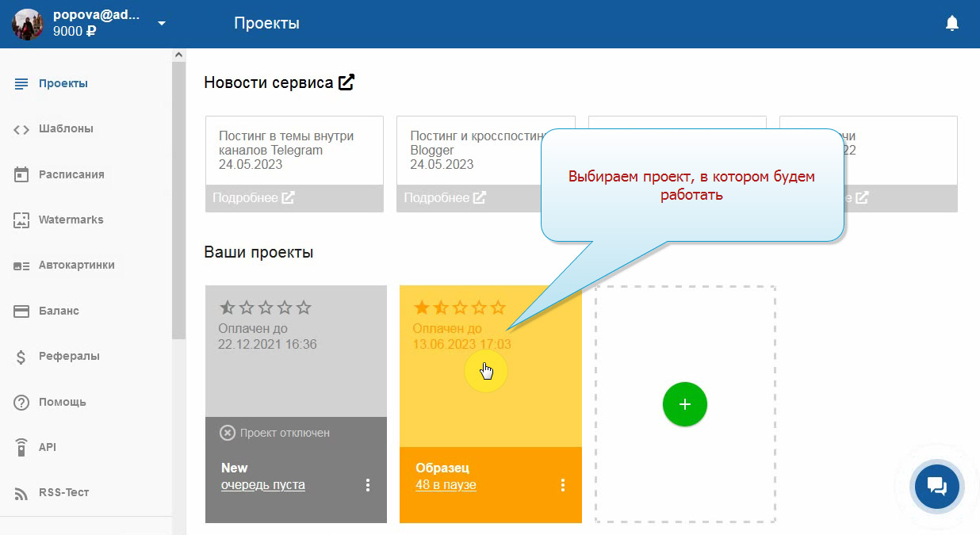Select Шаблоны in the sidebar menu
This screenshot has height=535, width=980.
point(66,128)
